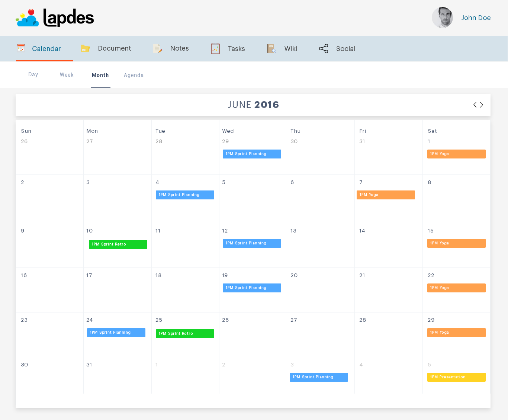Click the Wiki book icon
Viewport: 508px width, 420px height.
pyautogui.click(x=271, y=48)
